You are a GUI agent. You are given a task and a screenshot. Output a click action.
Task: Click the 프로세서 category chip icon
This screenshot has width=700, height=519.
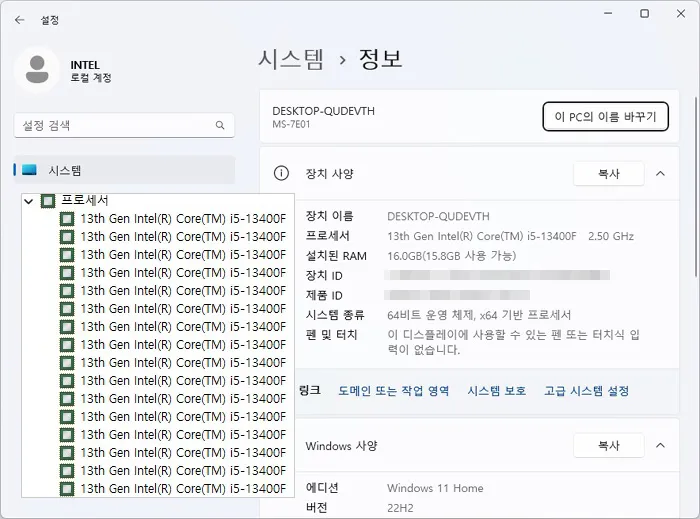click(48, 201)
